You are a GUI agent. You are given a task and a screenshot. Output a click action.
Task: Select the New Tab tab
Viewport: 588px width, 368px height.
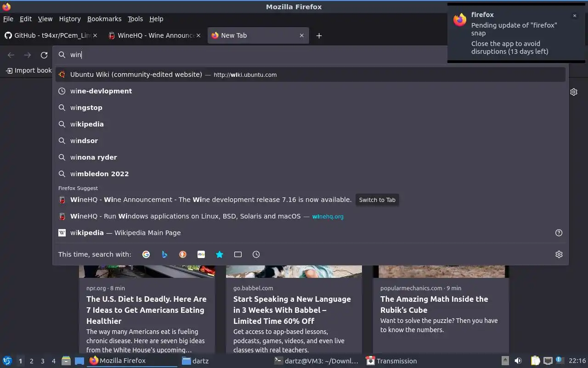point(258,35)
